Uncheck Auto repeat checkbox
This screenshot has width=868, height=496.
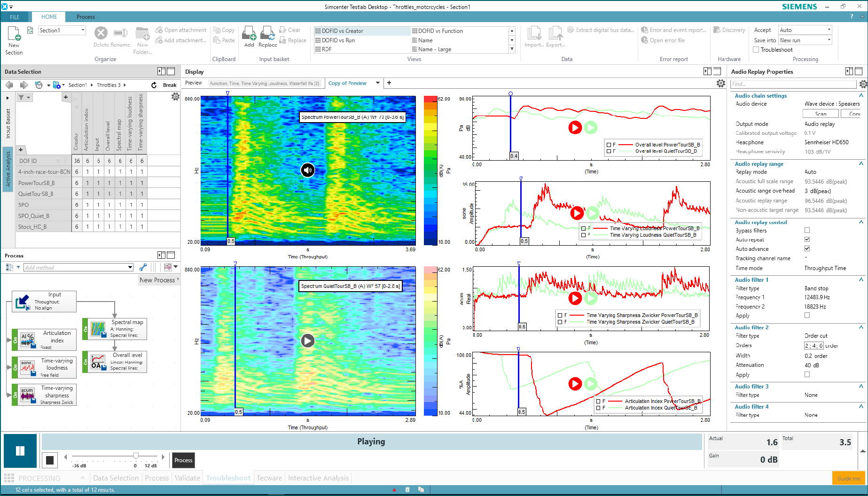coord(807,240)
